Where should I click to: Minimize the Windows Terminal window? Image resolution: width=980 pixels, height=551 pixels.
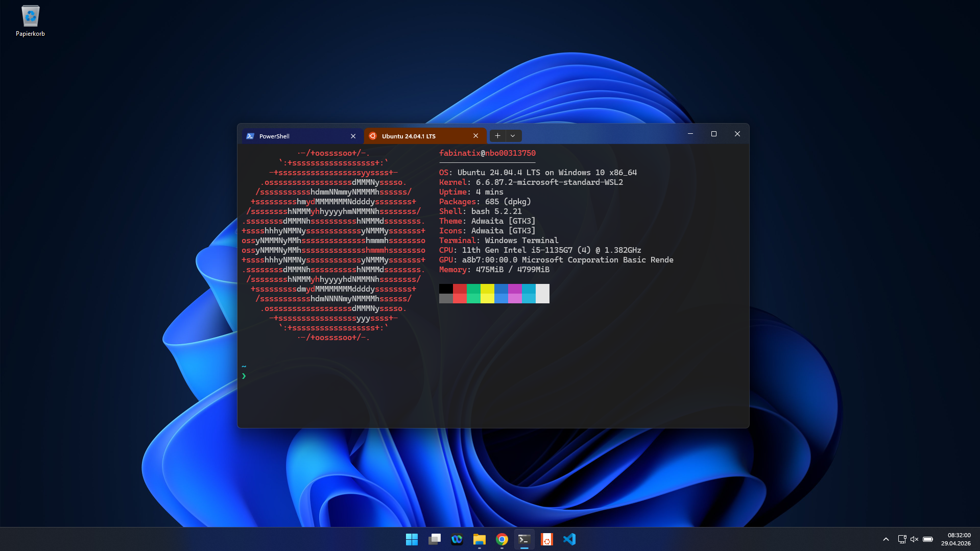click(x=690, y=134)
